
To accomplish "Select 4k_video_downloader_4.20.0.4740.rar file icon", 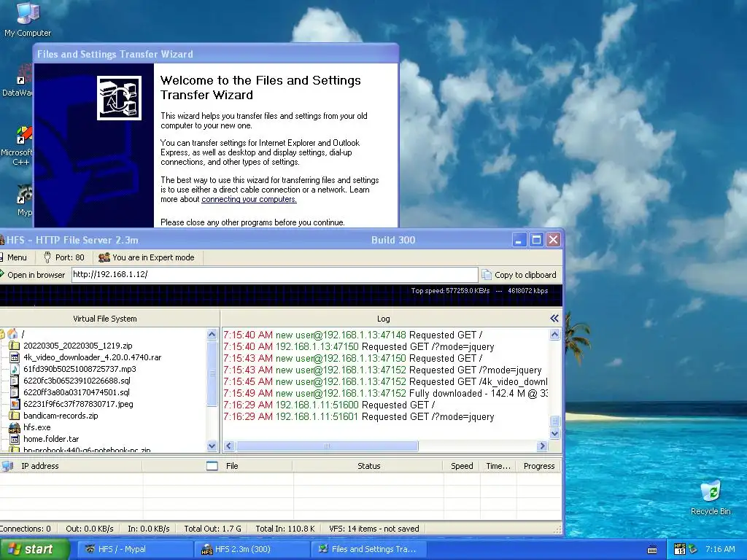I will click(x=15, y=357).
